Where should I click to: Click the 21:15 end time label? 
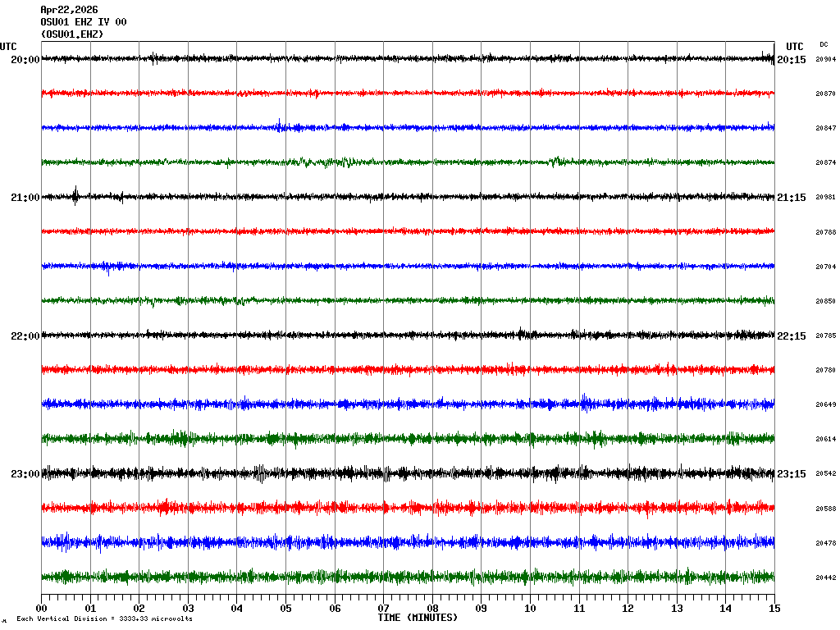pos(792,198)
